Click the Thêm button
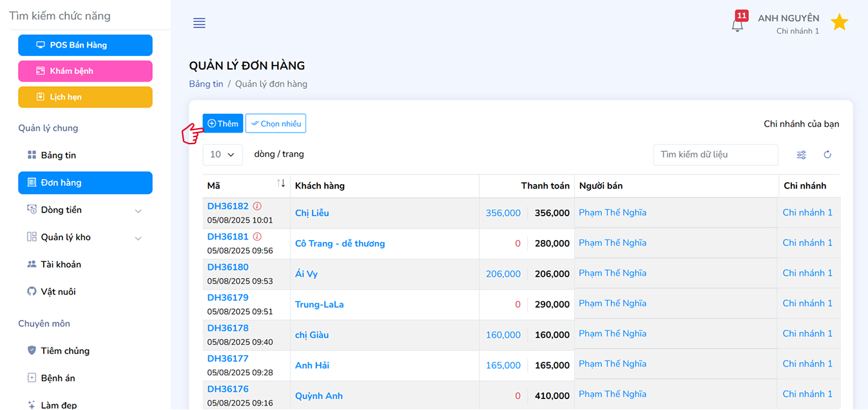This screenshot has height=410, width=868. [x=223, y=124]
